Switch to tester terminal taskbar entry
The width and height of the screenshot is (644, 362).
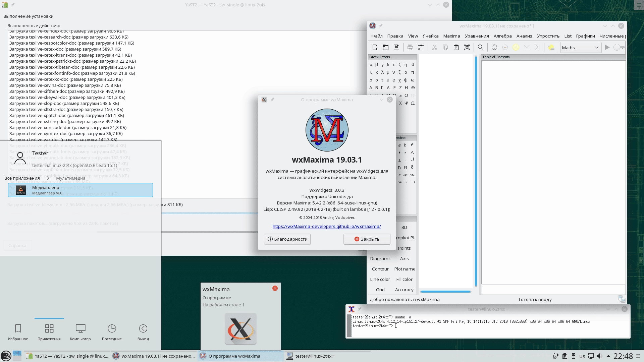(x=327, y=356)
